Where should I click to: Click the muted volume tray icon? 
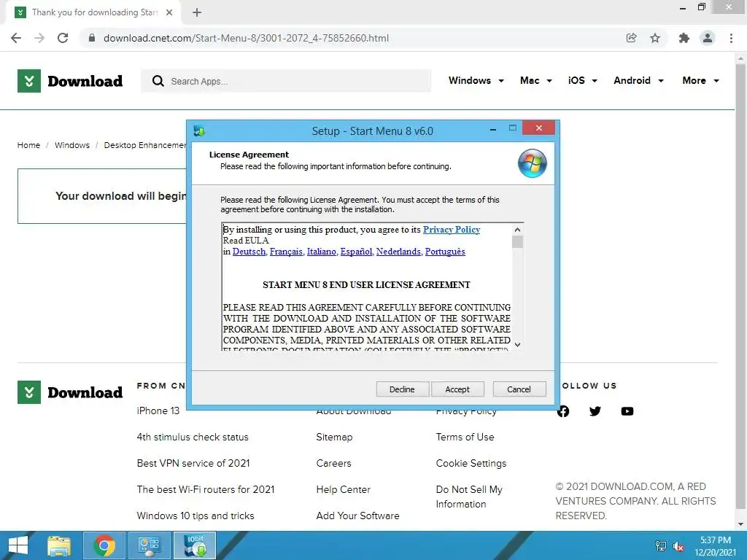point(678,546)
